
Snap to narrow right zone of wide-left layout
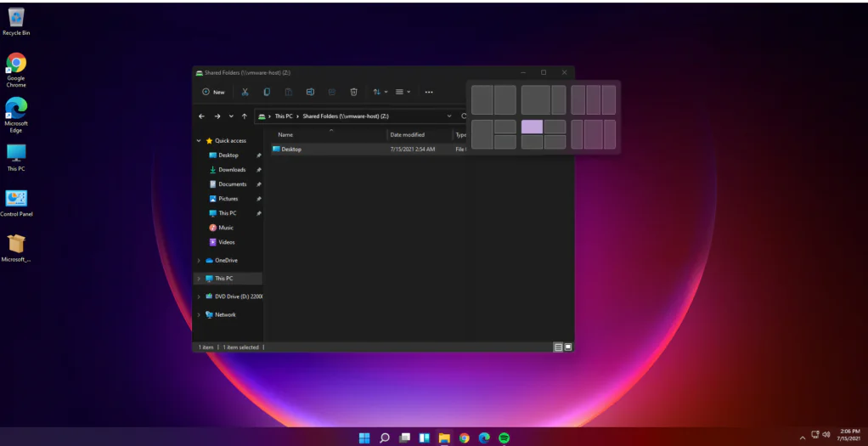pyautogui.click(x=559, y=99)
